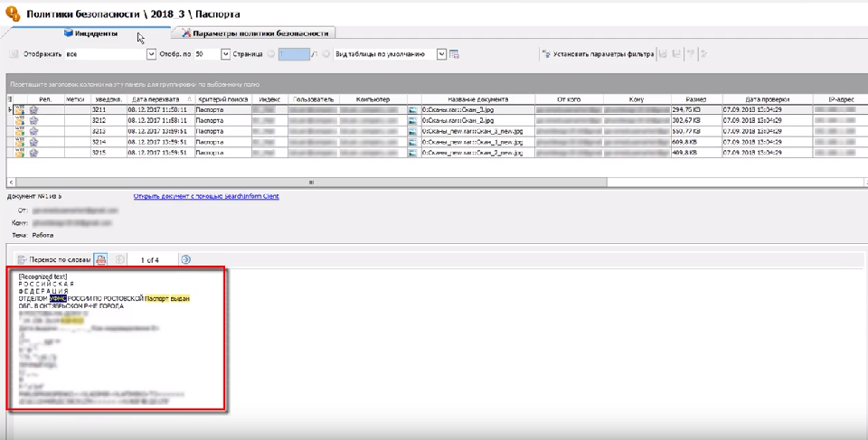Click the Размер column header
The height and width of the screenshot is (440, 868).
696,99
